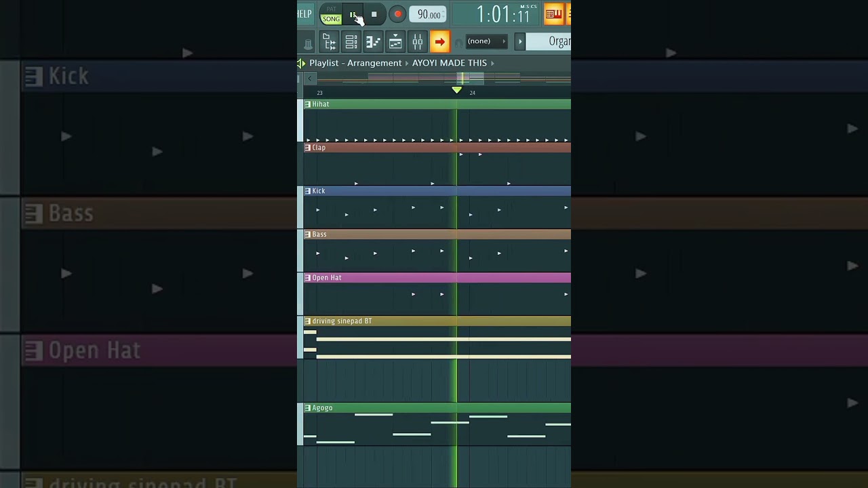Click the green playlist speaker icon
The width and height of the screenshot is (868, 488).
click(x=301, y=63)
